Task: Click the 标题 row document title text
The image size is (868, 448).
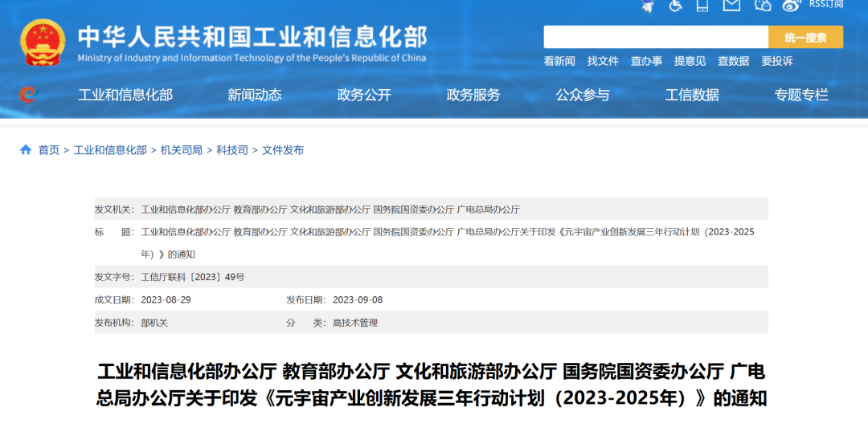Action: [448, 243]
